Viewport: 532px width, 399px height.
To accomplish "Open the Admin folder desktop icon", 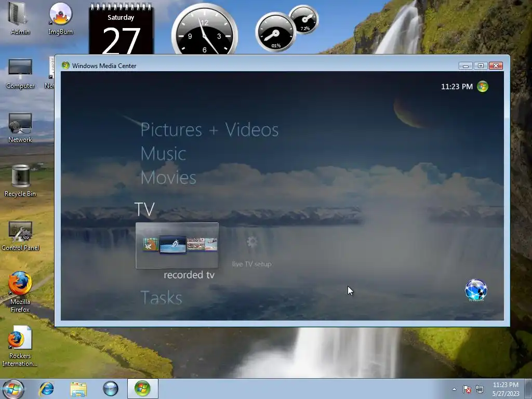I will 20,18.
